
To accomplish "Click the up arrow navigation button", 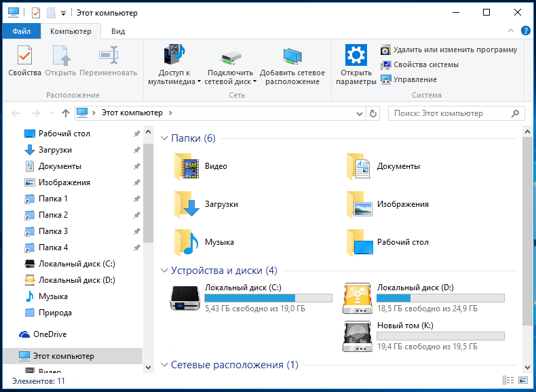I will tap(66, 113).
